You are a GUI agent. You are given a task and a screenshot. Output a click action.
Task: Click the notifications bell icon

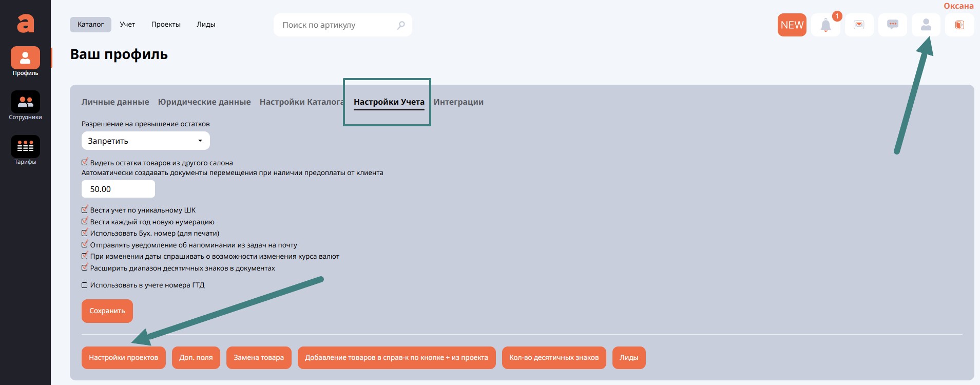tap(825, 25)
